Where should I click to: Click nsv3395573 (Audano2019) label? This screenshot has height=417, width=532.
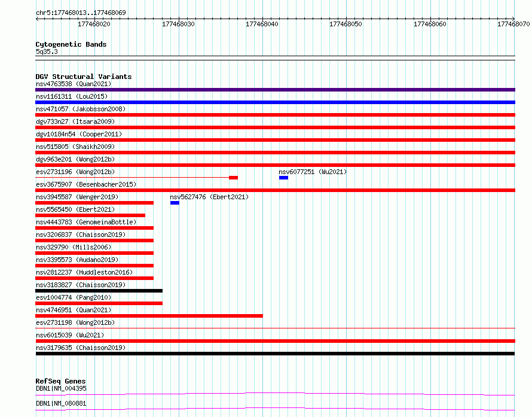point(77,260)
